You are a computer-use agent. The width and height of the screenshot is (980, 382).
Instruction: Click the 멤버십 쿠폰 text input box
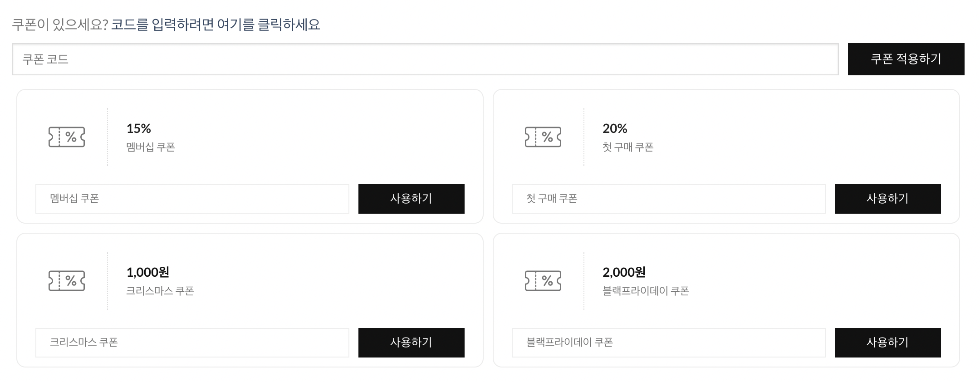pos(192,199)
